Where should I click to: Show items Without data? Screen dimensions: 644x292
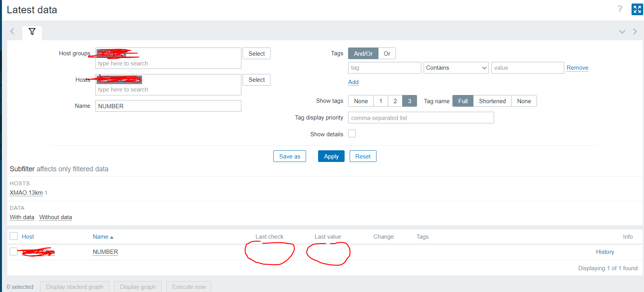56,217
